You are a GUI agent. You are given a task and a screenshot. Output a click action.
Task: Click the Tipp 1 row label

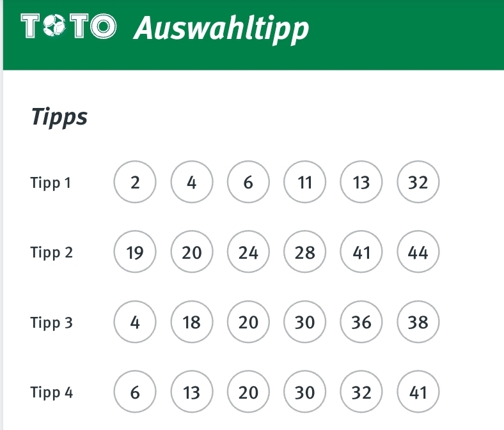pyautogui.click(x=51, y=183)
